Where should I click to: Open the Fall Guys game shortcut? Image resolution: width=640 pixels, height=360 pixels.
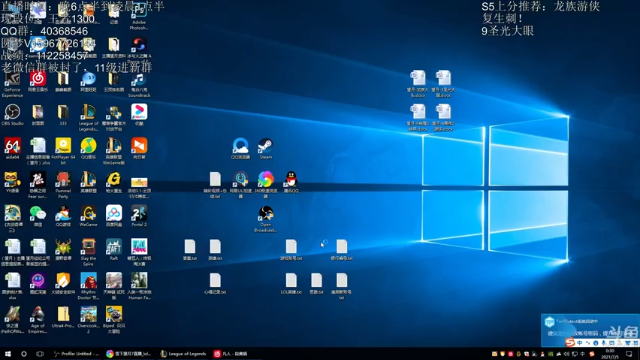139,253
